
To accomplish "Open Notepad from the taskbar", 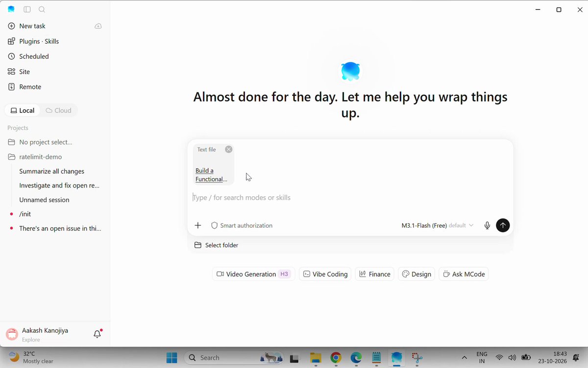I will (x=376, y=358).
